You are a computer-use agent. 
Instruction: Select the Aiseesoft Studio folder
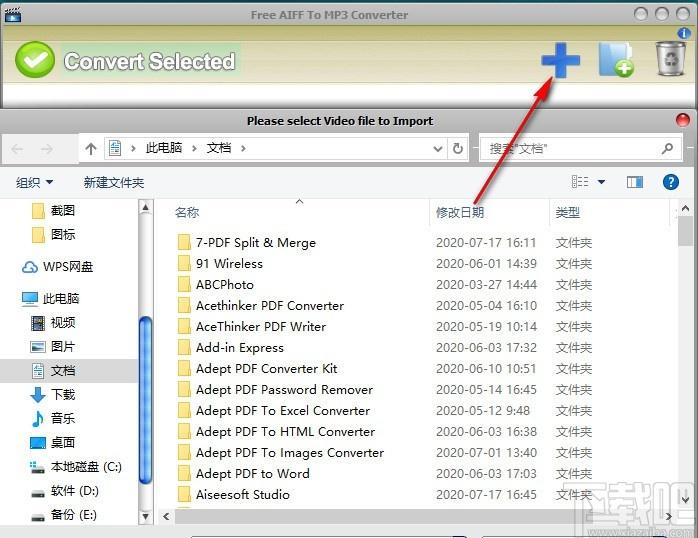(x=243, y=494)
